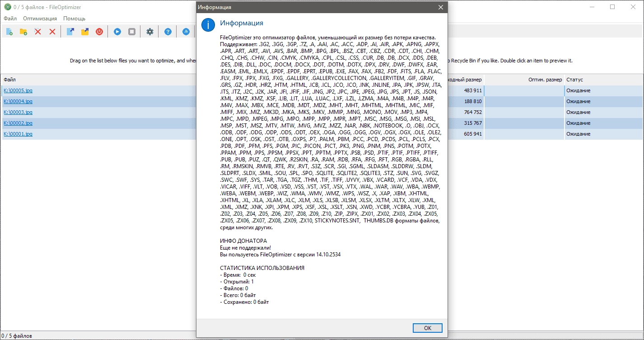
Task: Click the gray Stop icon
Action: [132, 32]
